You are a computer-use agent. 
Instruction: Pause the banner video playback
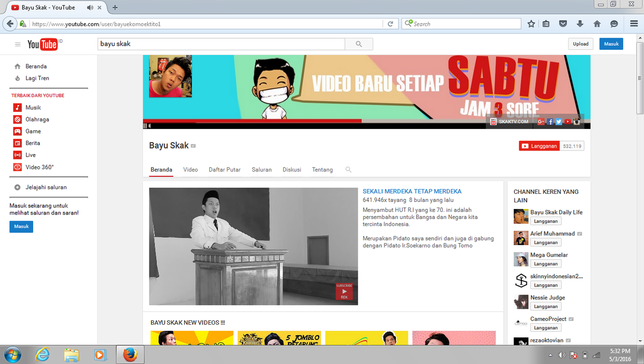point(145,125)
